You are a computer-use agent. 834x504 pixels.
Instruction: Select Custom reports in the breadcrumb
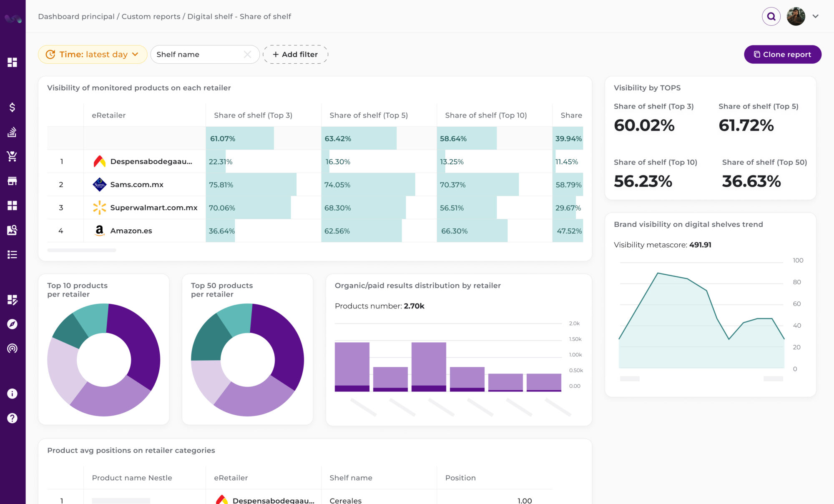[x=151, y=16]
